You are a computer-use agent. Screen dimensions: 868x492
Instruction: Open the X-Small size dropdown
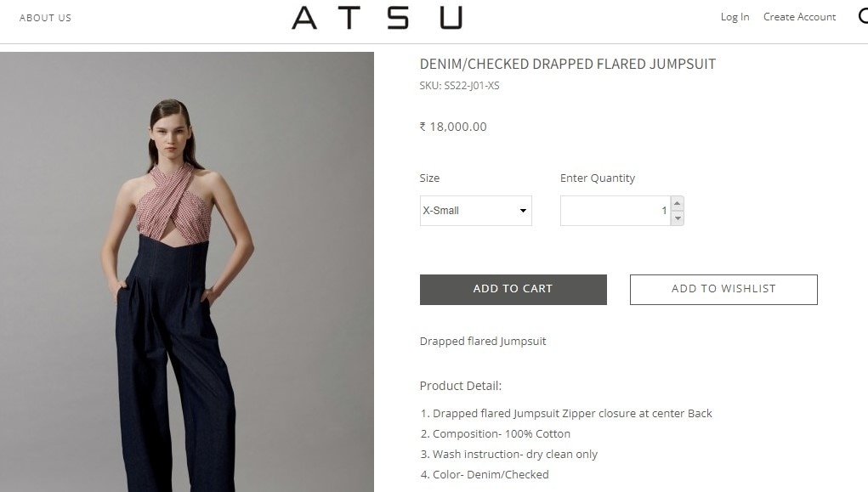point(475,210)
